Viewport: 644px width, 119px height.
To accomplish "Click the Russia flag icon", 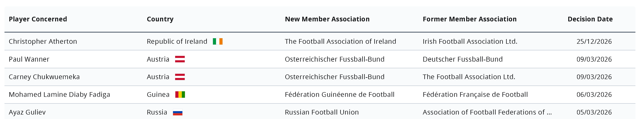I will coord(177,113).
